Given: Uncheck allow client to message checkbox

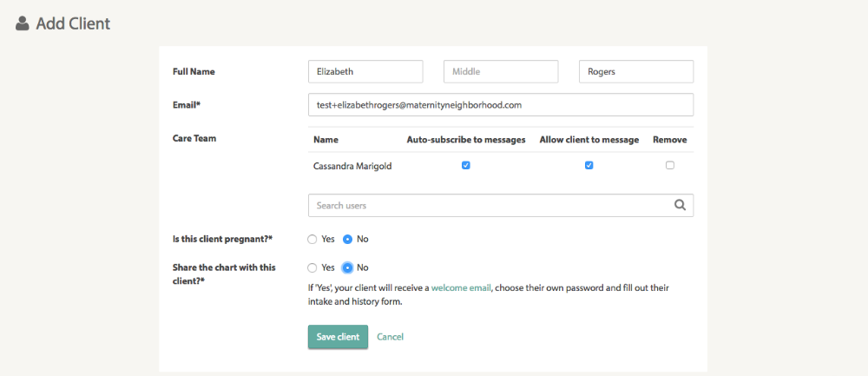Looking at the screenshot, I should (589, 165).
